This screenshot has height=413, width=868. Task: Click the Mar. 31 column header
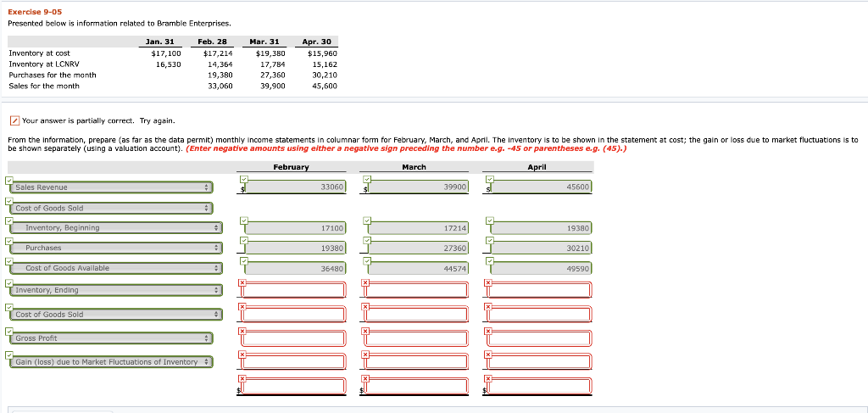pyautogui.click(x=264, y=42)
